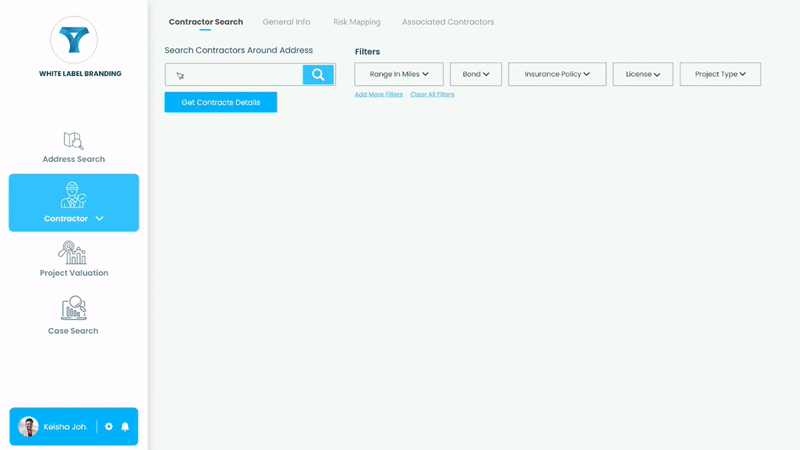The image size is (800, 450).
Task: Click Get Contracts Details button
Action: click(x=220, y=102)
